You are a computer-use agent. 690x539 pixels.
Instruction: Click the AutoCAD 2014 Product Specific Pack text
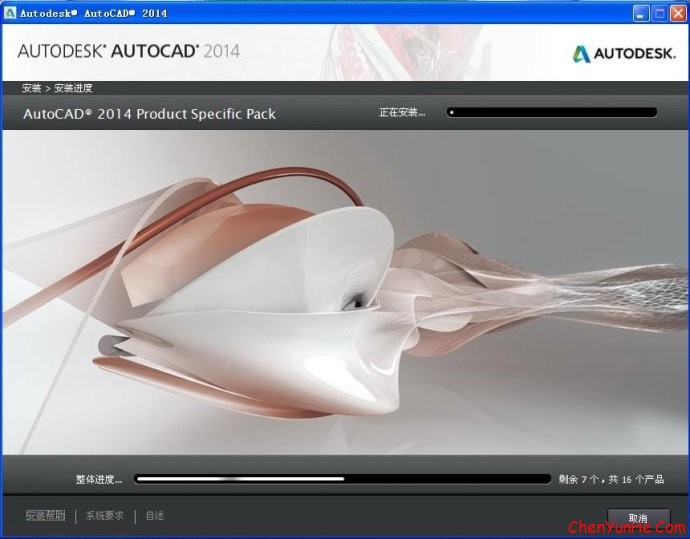coord(149,114)
